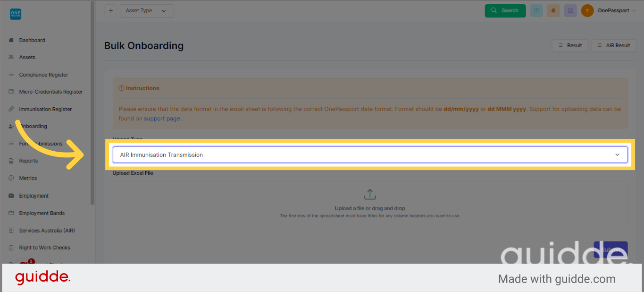644x292 pixels.
Task: Expand the Asset Type dropdown
Action: coord(147,11)
